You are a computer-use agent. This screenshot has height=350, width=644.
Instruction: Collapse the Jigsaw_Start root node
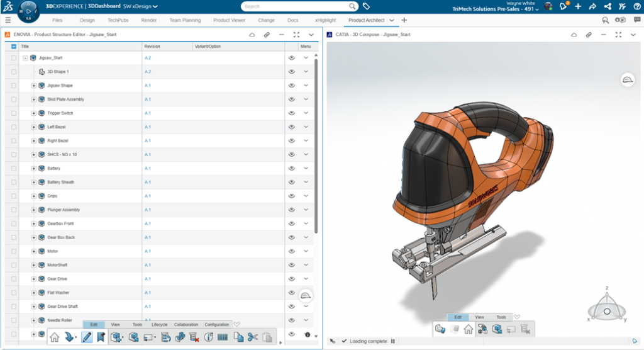pos(25,58)
